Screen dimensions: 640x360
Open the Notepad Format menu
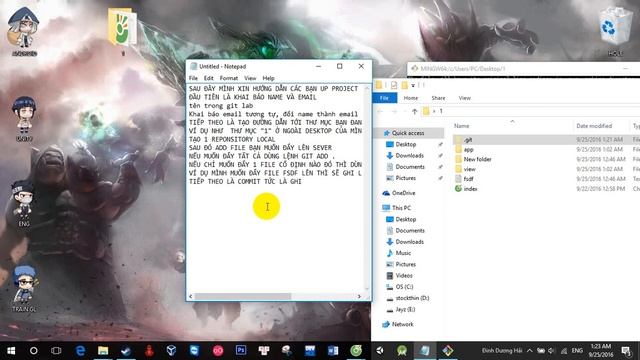[x=229, y=78]
